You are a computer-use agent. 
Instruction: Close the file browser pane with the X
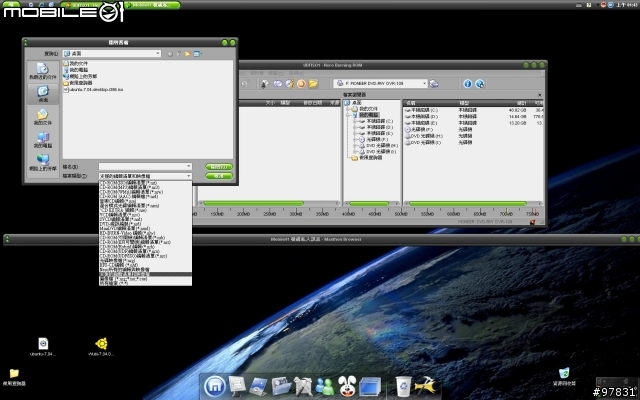point(539,95)
